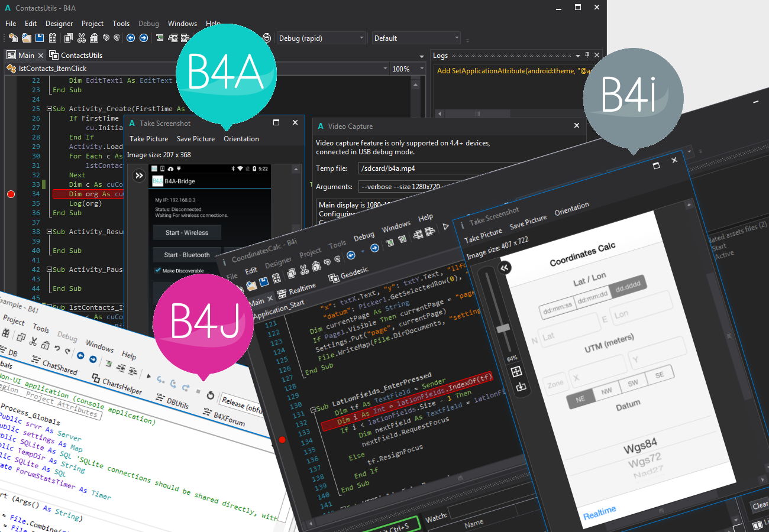Viewport: 769px width, 532px height.
Task: Click the Run triangle icon in B4i toolbar
Action: (446, 226)
